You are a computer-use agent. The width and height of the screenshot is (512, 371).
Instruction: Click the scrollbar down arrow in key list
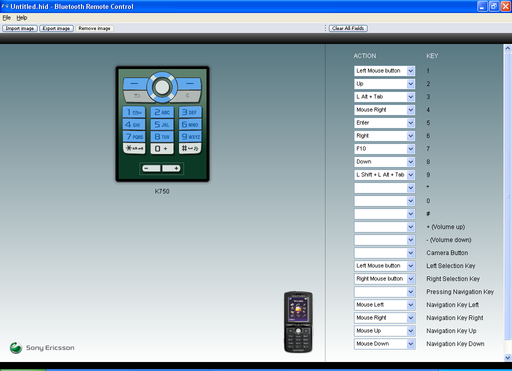(508, 358)
